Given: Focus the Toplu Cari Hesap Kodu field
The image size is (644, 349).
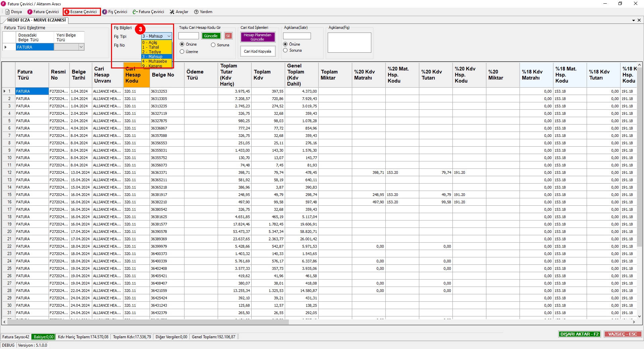Looking at the screenshot, I should (189, 36).
